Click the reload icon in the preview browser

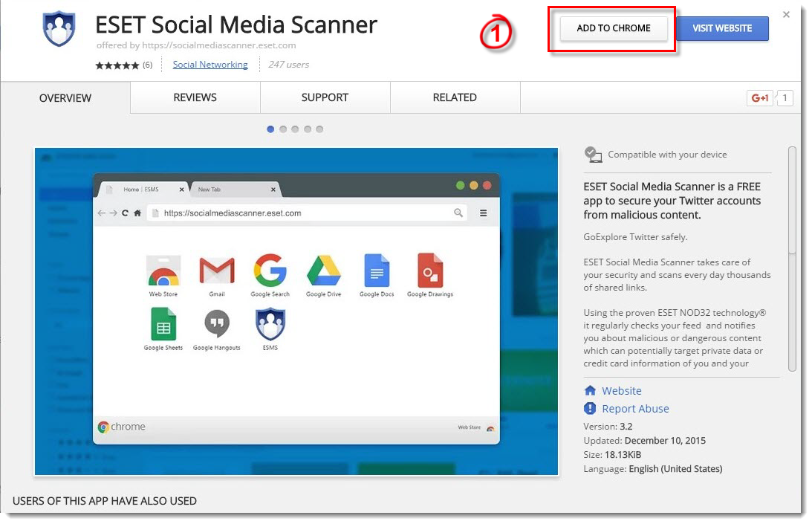pos(125,213)
